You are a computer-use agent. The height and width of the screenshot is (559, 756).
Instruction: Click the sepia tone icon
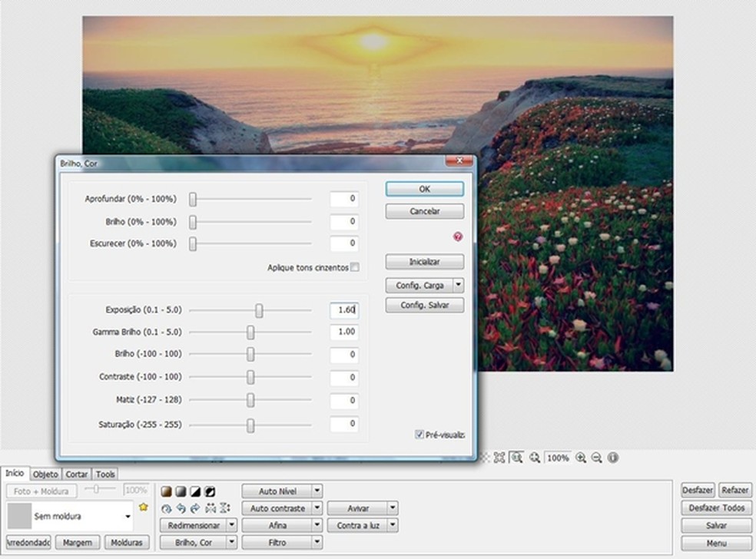(x=166, y=491)
